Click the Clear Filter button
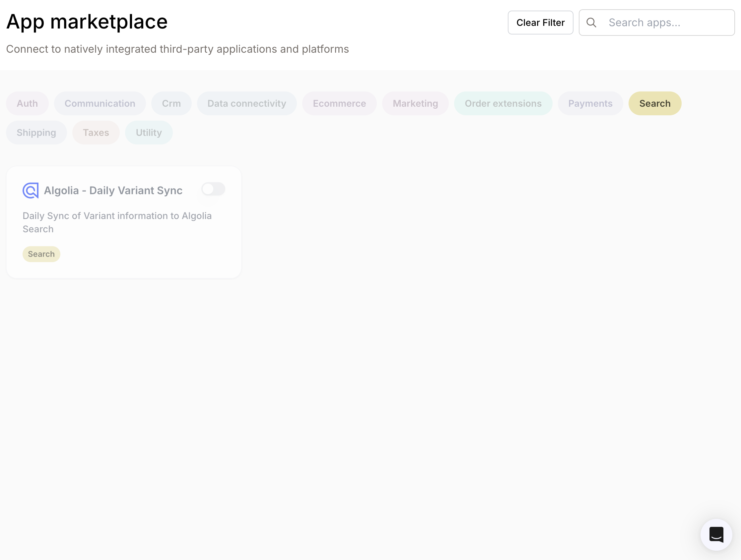The image size is (741, 560). [x=540, y=23]
